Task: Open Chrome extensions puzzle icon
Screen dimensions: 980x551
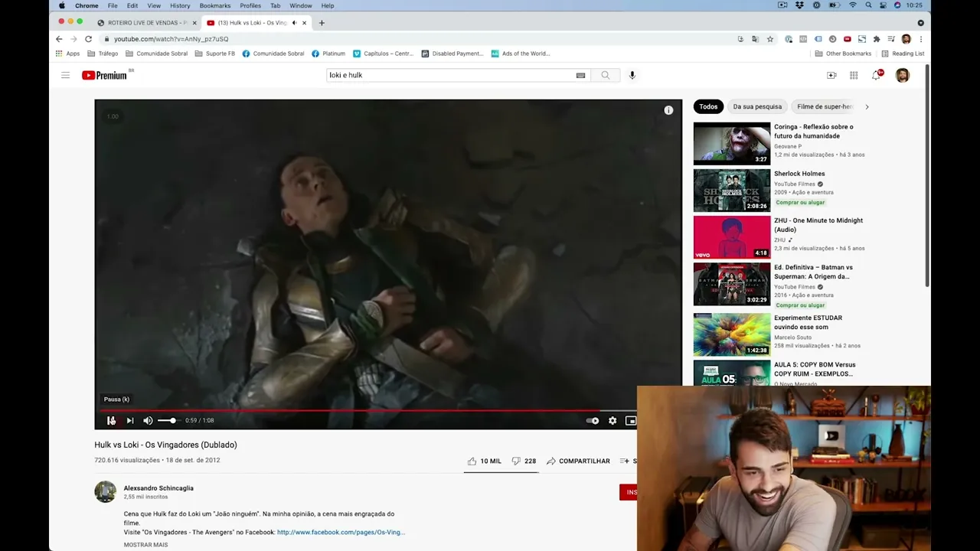Action: [x=877, y=39]
